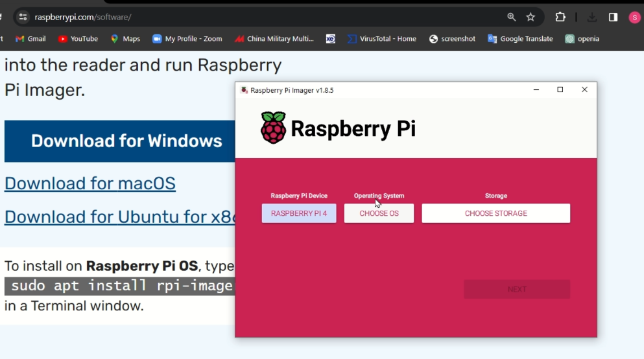Click the Download for Windows button
This screenshot has height=359, width=644.
(x=119, y=141)
